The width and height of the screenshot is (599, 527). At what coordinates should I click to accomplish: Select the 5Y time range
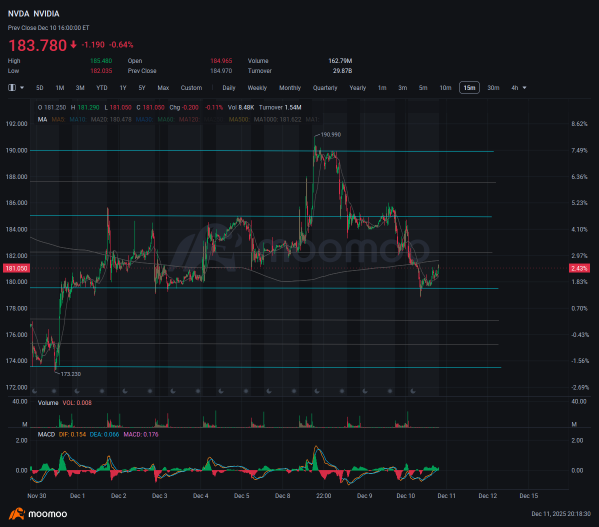click(142, 88)
